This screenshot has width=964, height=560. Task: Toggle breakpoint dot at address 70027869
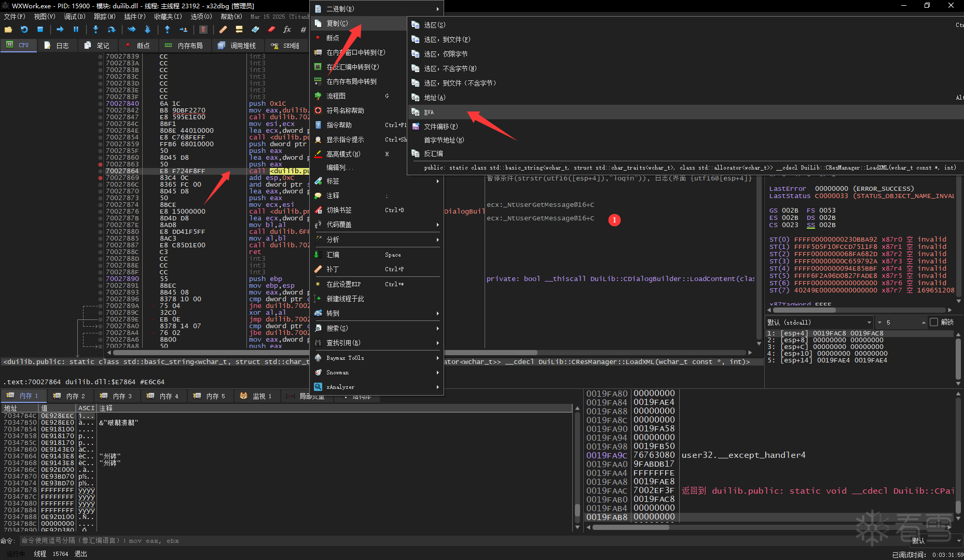coord(100,178)
